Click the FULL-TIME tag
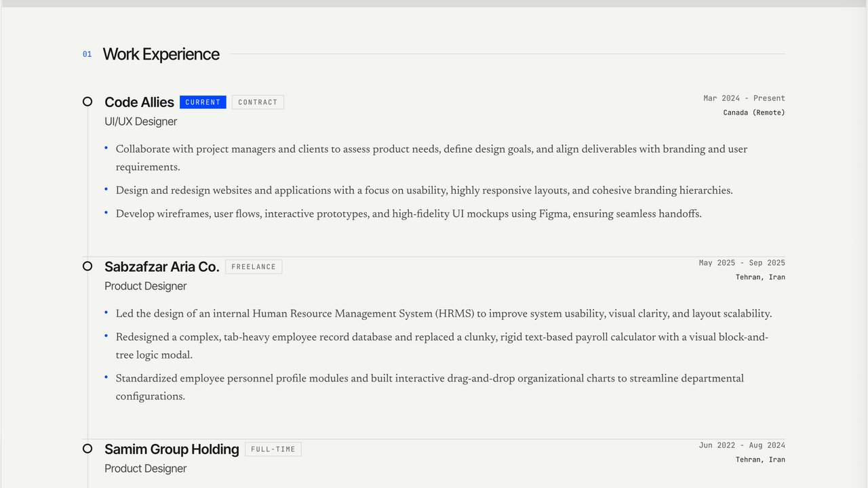This screenshot has height=488, width=868. tap(273, 449)
